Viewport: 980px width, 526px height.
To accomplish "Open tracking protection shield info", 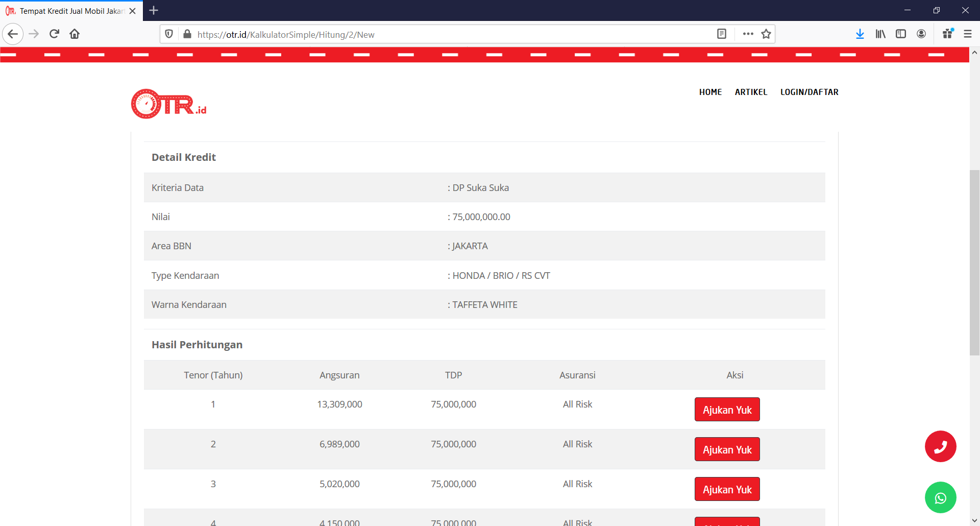I will tap(169, 34).
